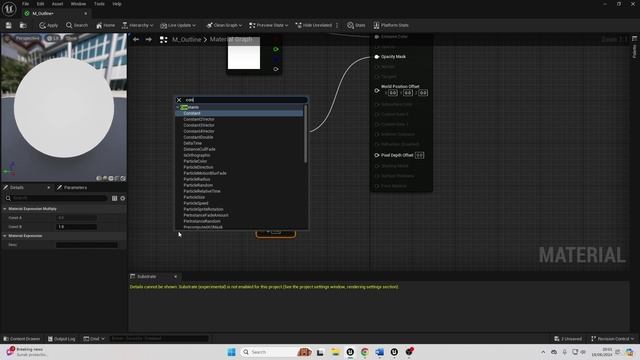Open the Output Log
The image size is (640, 360).
(62, 339)
